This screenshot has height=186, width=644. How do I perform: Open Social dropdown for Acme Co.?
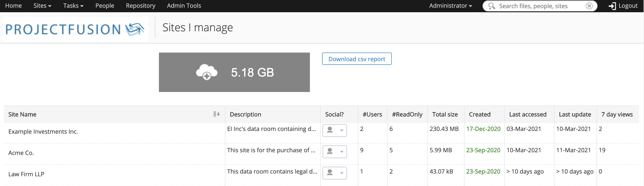(x=335, y=152)
